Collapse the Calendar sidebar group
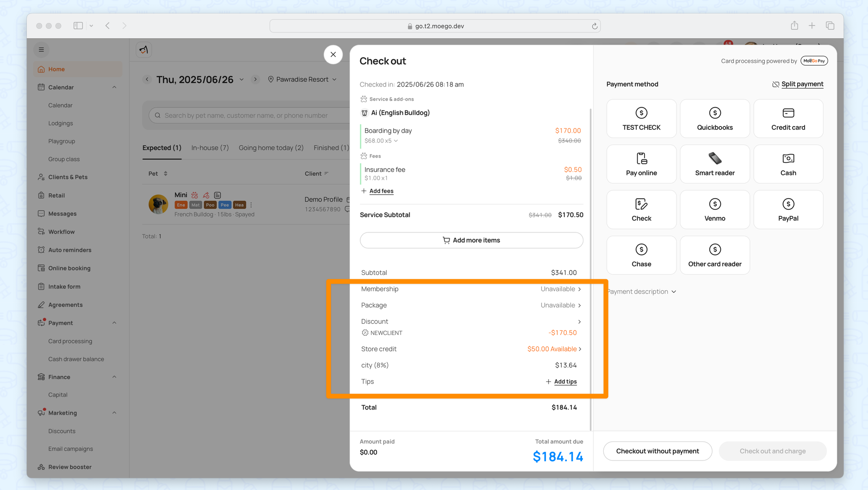Viewport: 868px width, 490px height. coord(114,87)
